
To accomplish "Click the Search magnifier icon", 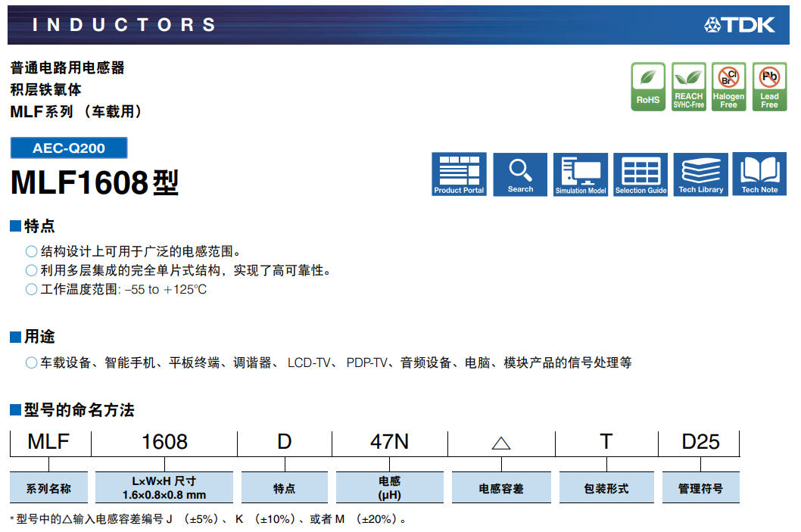I will click(x=520, y=174).
